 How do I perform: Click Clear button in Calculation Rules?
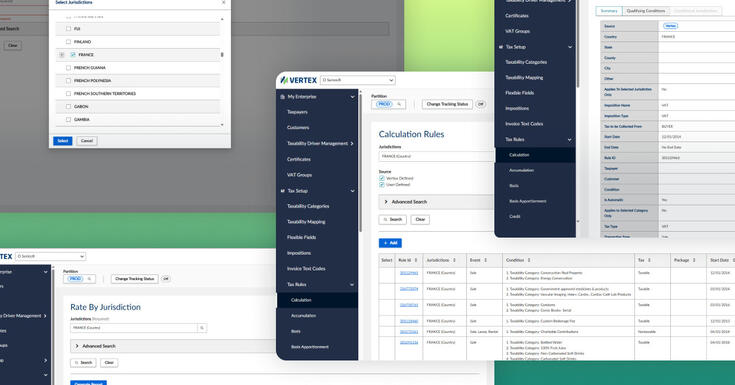click(420, 219)
